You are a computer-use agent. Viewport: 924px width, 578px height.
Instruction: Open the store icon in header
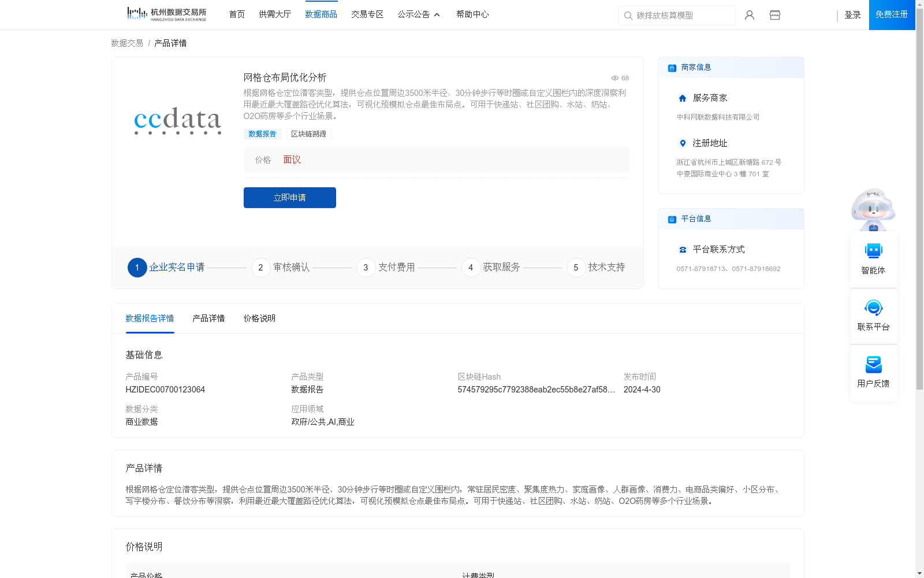775,15
